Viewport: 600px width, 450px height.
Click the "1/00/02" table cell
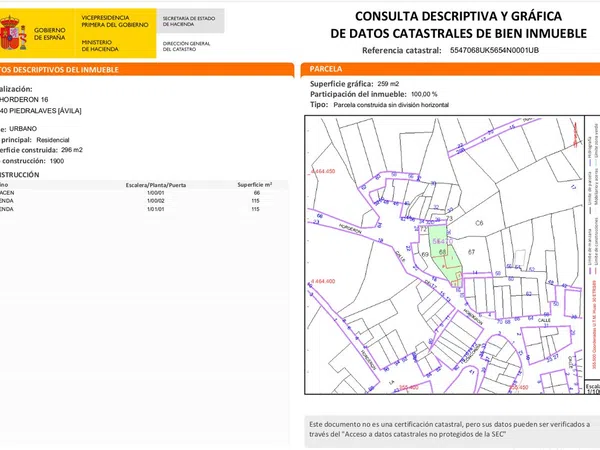tap(156, 201)
